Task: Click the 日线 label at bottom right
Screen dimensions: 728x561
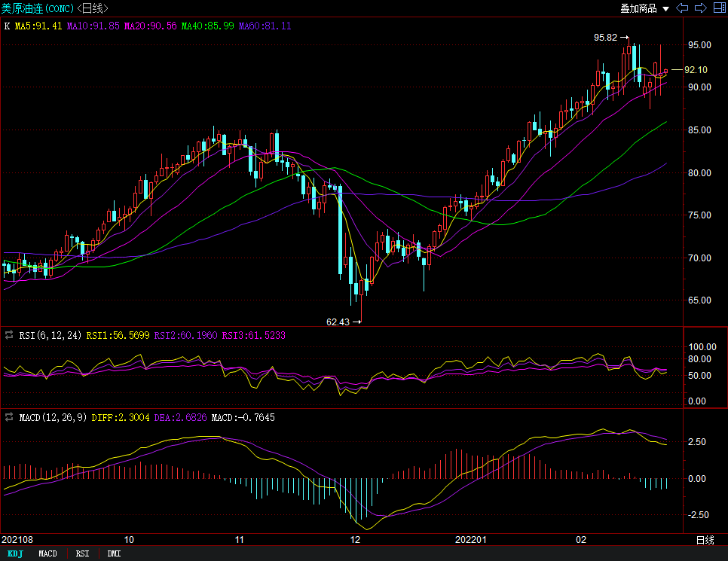Action: tap(705, 540)
